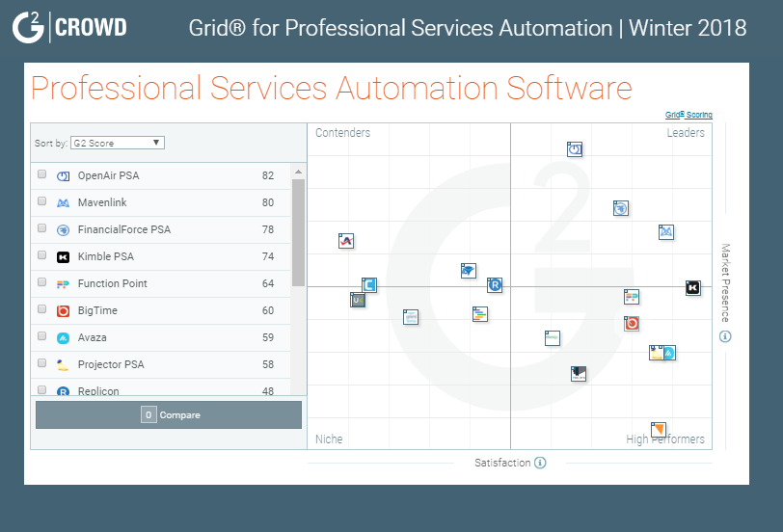Click the Avaza logo in the list

[63, 338]
